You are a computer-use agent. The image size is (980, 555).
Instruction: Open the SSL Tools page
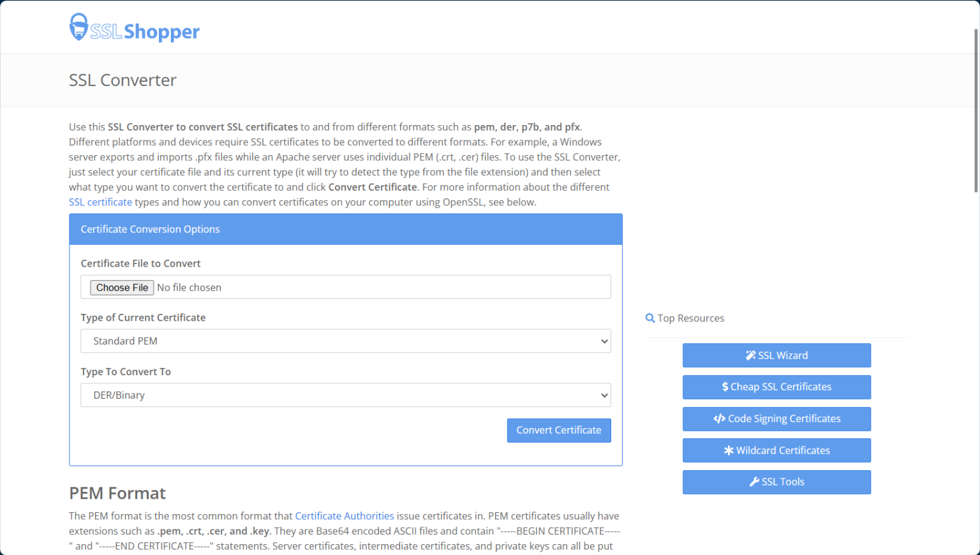click(x=776, y=482)
